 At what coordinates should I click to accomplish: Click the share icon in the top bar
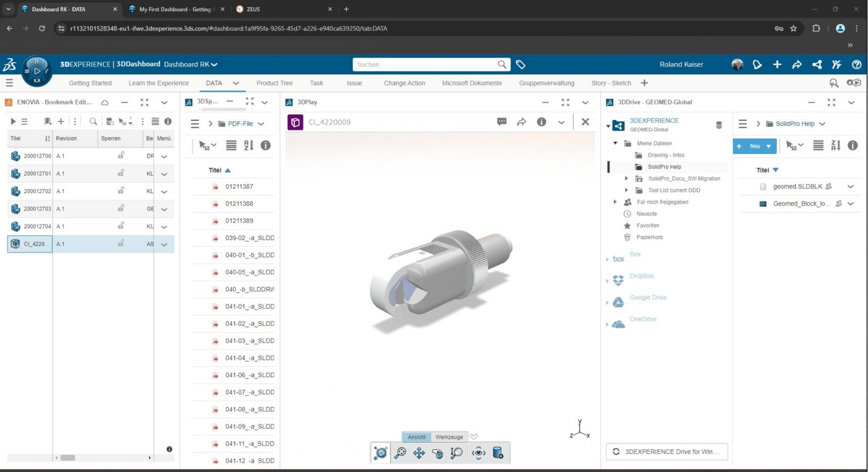point(817,64)
